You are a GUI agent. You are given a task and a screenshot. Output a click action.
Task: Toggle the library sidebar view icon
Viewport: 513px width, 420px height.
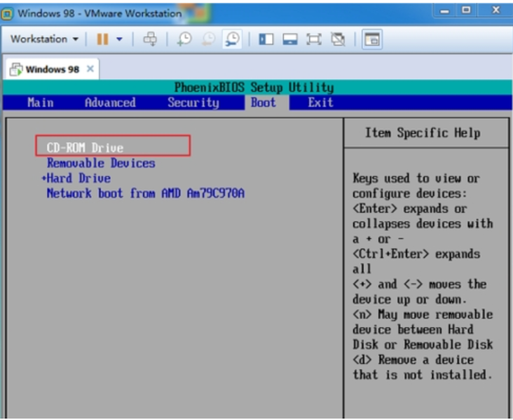(266, 39)
